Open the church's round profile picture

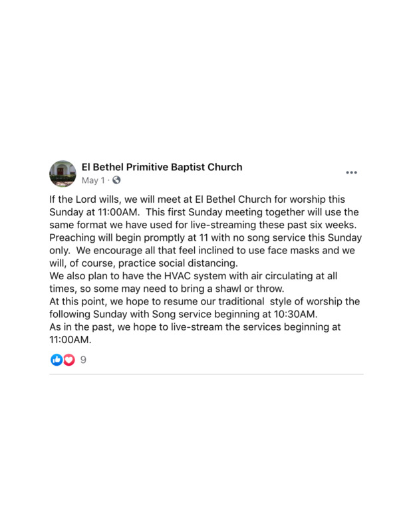point(63,174)
